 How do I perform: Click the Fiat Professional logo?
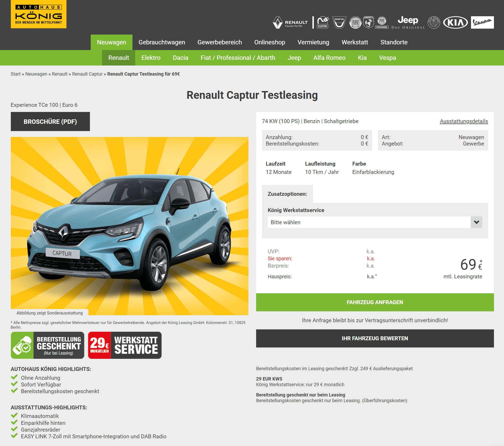pyautogui.click(x=382, y=22)
